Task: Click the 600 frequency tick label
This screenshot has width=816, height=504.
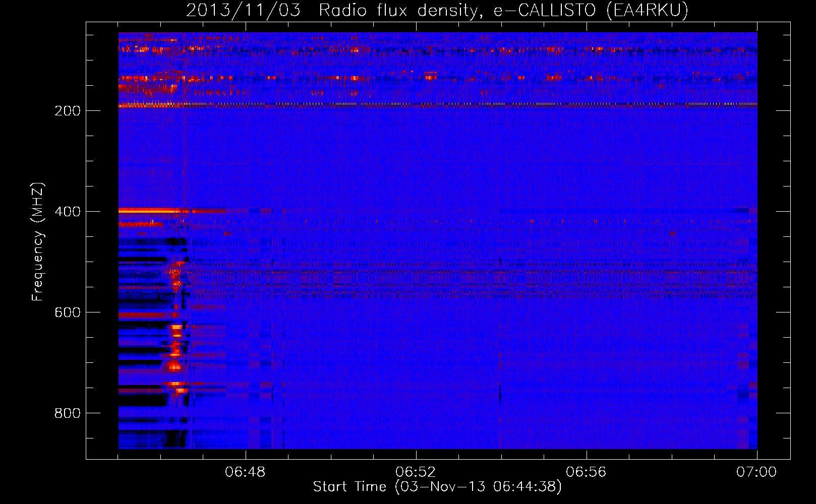Action: pos(68,312)
